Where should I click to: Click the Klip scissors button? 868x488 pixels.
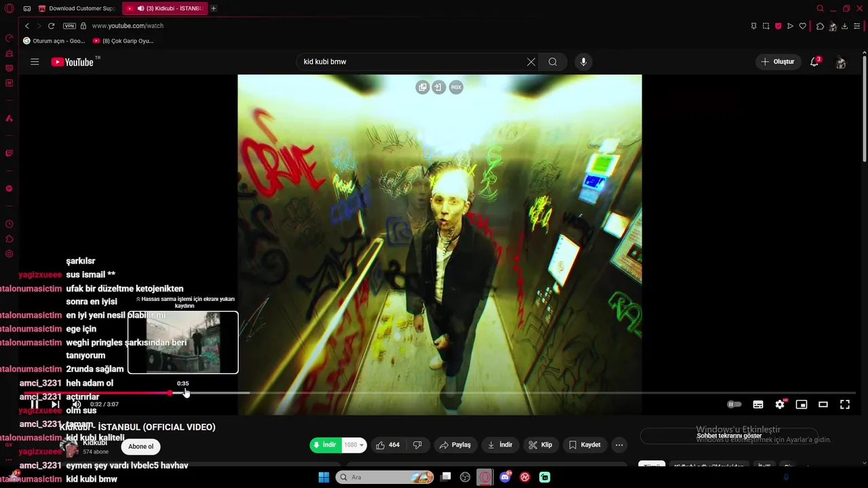(540, 445)
